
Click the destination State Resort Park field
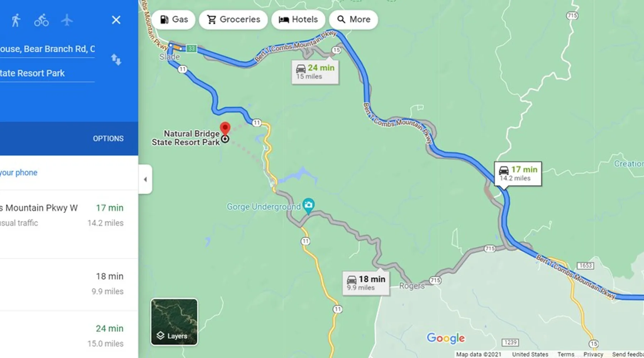[47, 73]
